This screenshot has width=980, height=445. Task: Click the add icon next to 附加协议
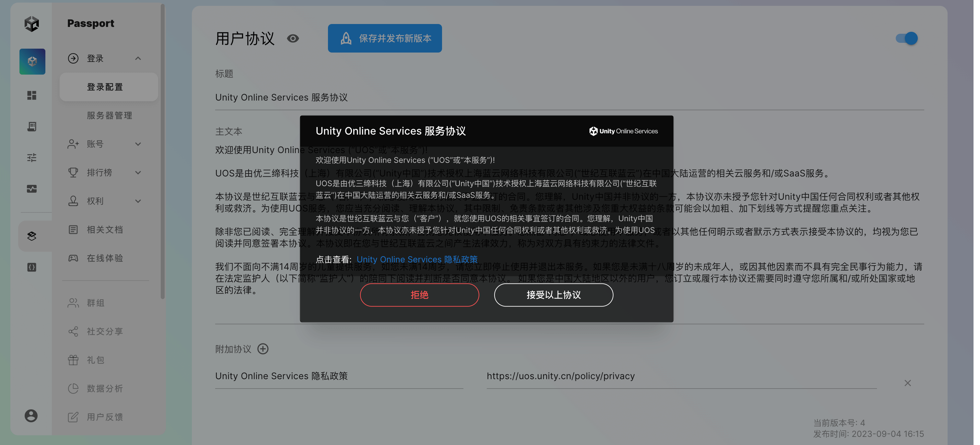pos(263,349)
